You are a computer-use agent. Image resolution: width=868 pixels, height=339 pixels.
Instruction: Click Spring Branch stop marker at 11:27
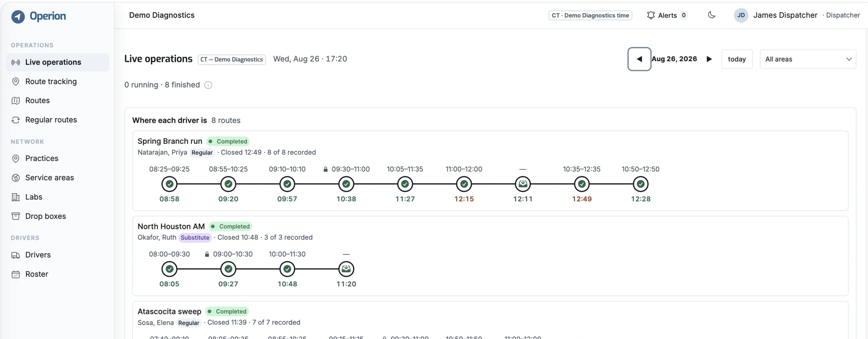tap(405, 184)
